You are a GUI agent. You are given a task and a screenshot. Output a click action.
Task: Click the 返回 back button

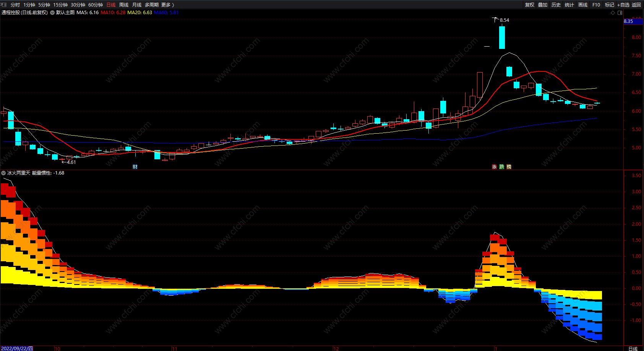pyautogui.click(x=636, y=5)
